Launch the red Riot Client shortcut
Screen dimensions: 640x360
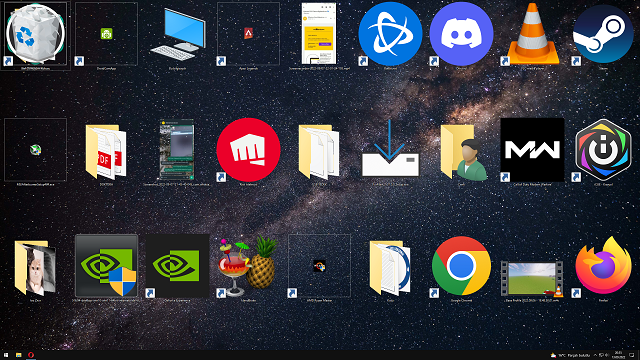pyautogui.click(x=249, y=150)
